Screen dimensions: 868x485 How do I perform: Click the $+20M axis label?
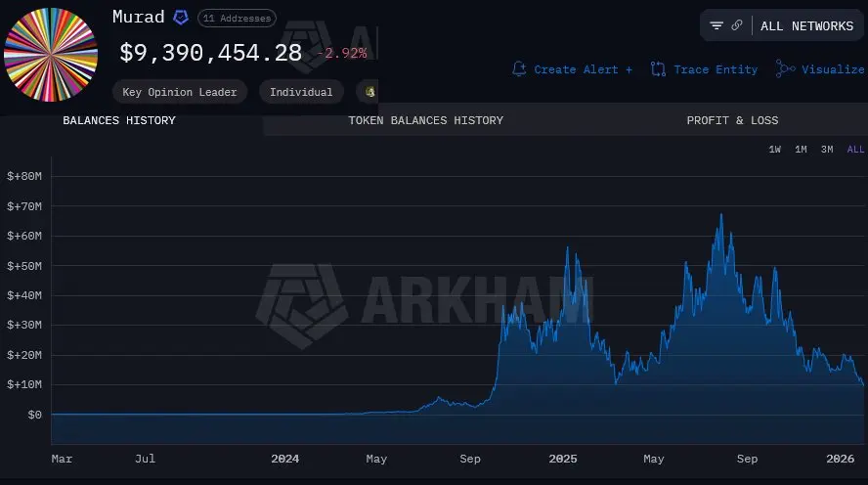pyautogui.click(x=24, y=355)
